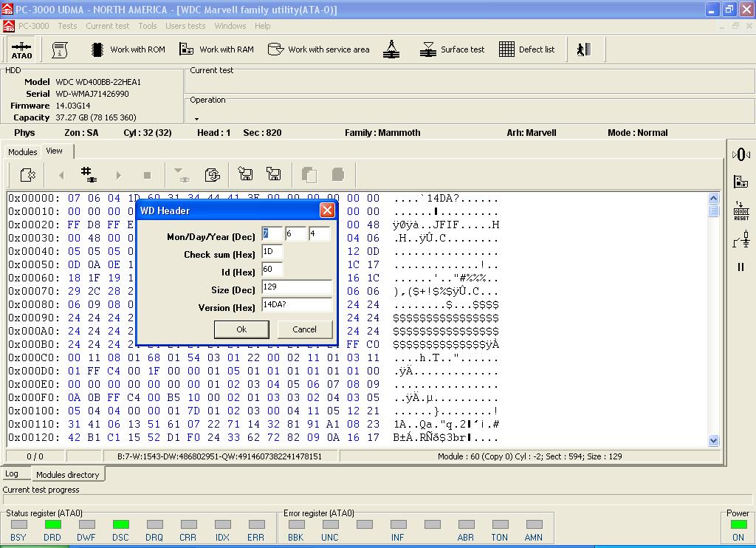The width and height of the screenshot is (756, 548).
Task: Click the exit running-man icon
Action: click(x=583, y=49)
